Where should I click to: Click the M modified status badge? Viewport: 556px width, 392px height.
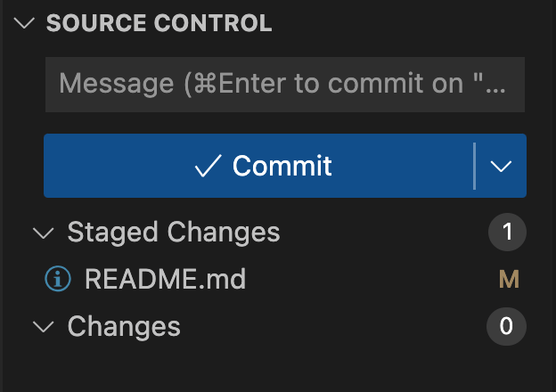(509, 280)
